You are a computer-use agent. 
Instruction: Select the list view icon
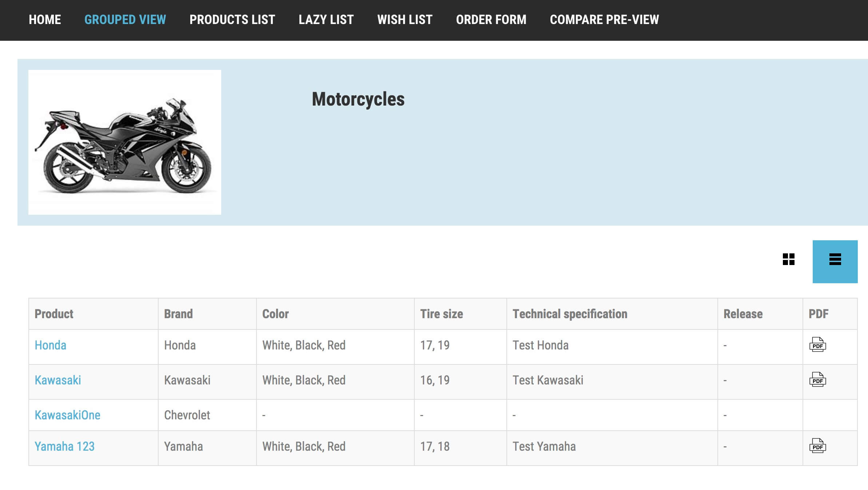tap(835, 261)
